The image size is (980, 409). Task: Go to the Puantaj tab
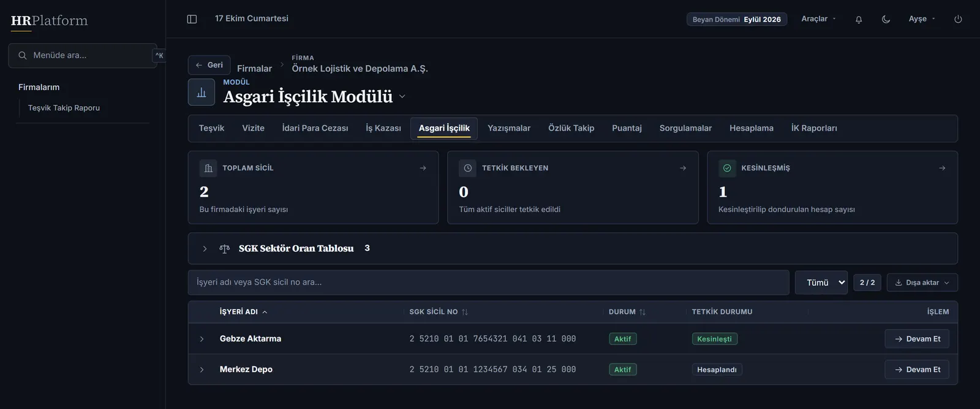coord(627,128)
